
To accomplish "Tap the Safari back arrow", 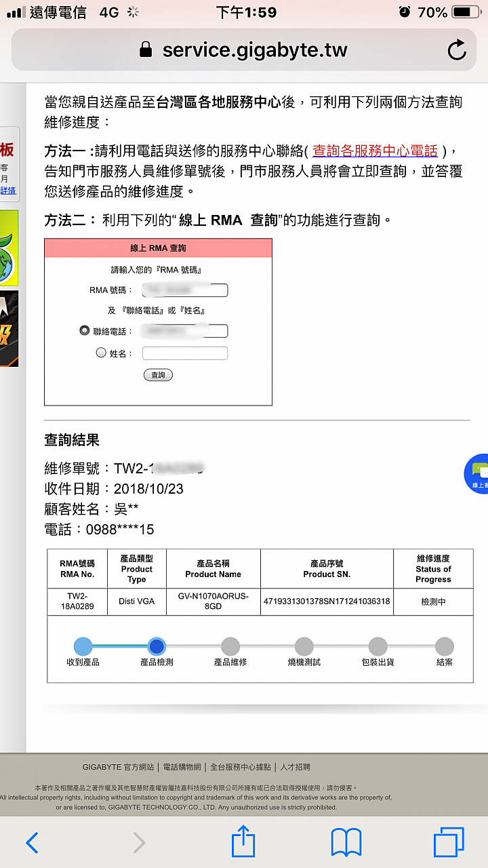I will (x=32, y=843).
